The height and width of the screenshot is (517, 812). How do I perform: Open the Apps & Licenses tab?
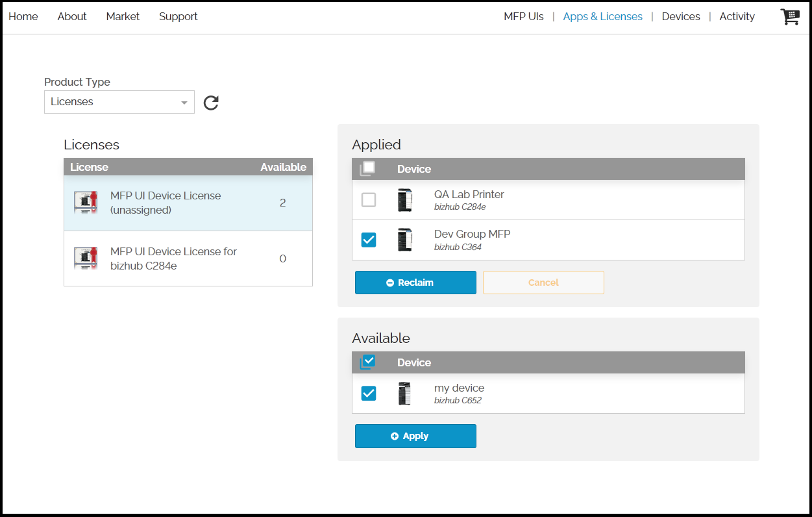pyautogui.click(x=602, y=17)
